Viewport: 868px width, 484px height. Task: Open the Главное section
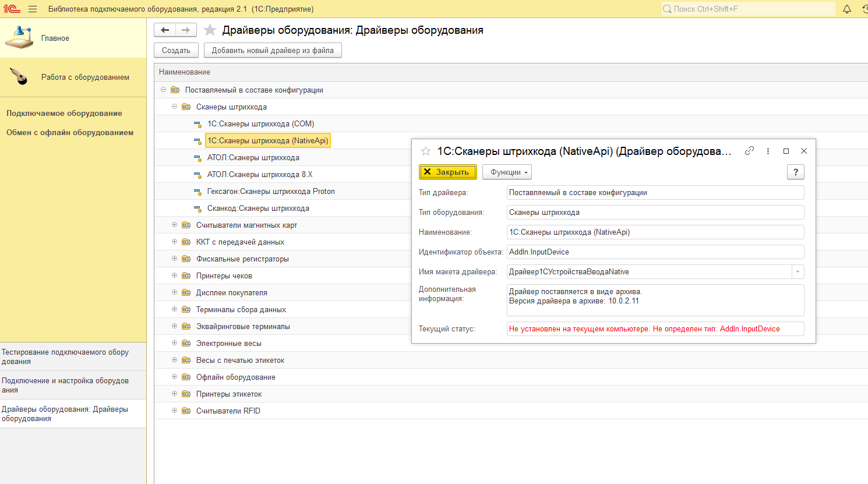coord(73,38)
